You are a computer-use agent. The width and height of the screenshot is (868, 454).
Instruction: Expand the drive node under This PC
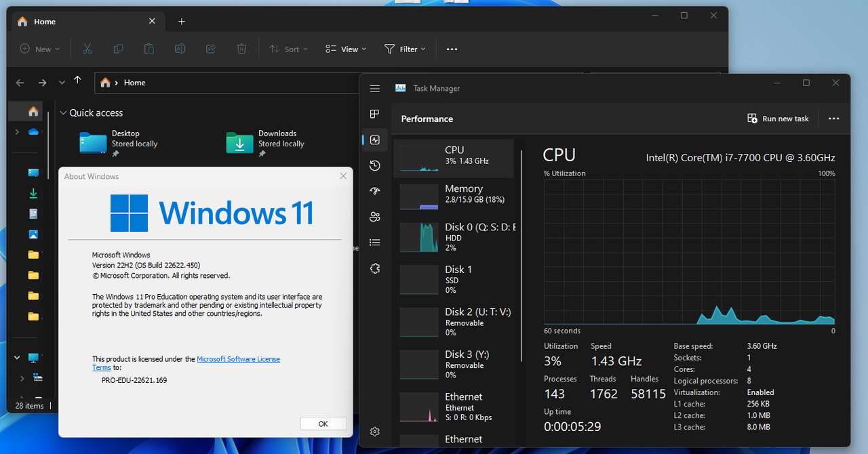(x=22, y=378)
